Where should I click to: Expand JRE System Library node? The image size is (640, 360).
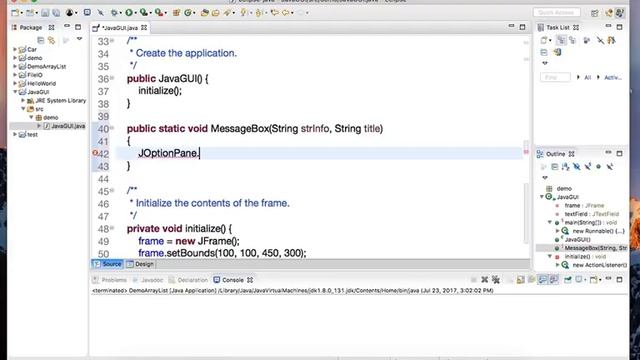point(23,100)
